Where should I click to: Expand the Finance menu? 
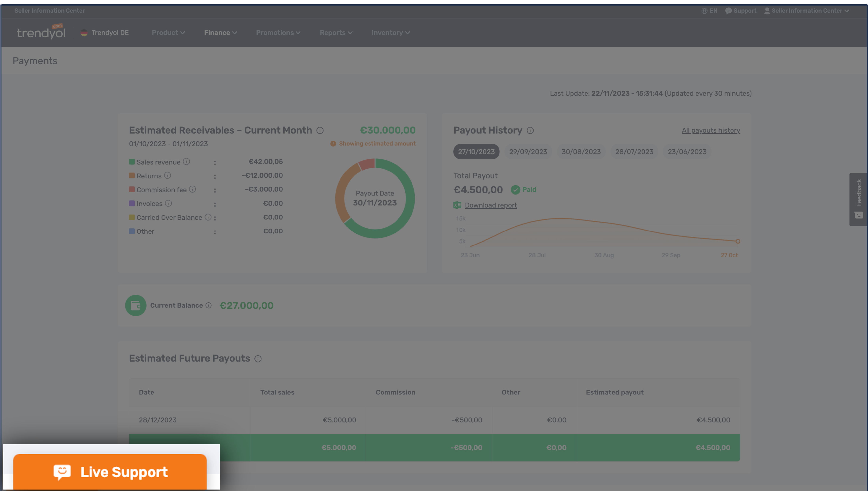(x=221, y=33)
